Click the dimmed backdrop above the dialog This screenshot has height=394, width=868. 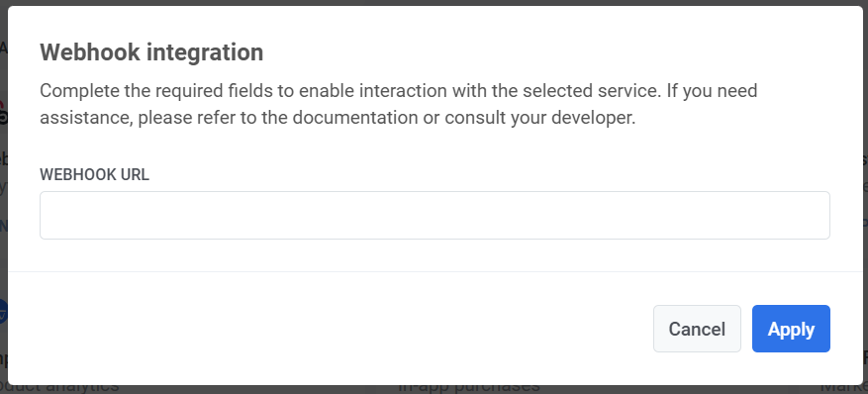(434, 2)
